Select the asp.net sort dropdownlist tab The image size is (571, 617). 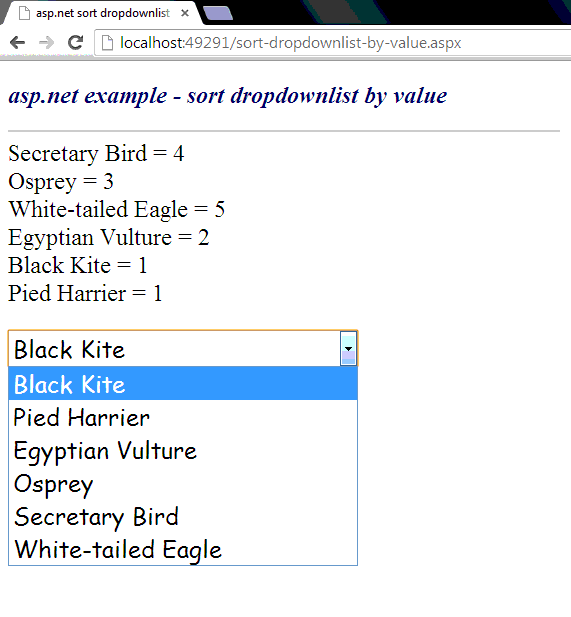(102, 13)
